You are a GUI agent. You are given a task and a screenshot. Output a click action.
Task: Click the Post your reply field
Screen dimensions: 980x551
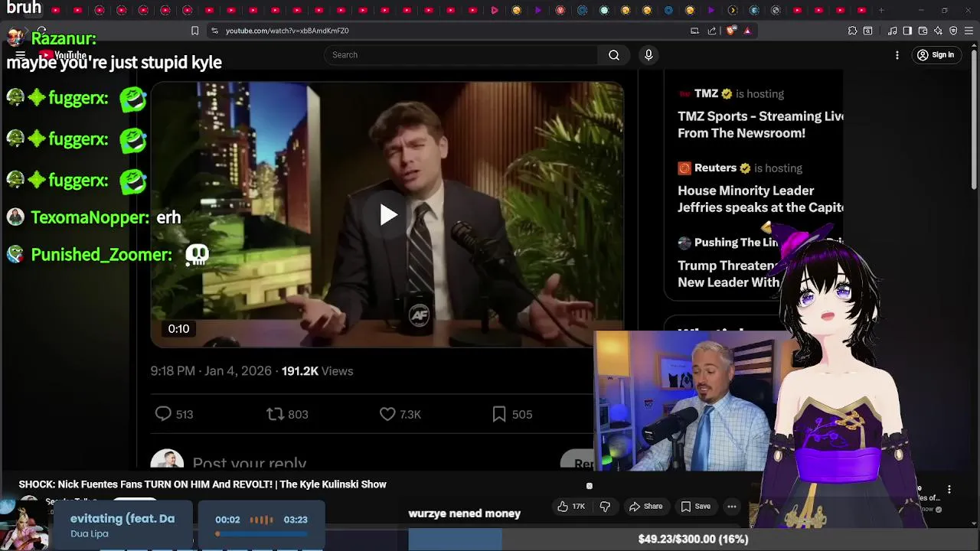click(x=250, y=463)
